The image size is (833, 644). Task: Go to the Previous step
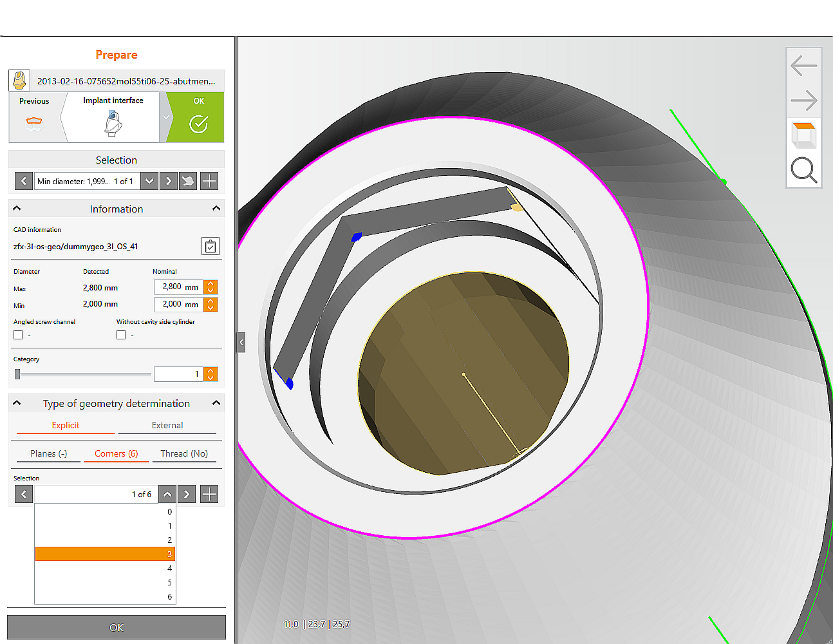pos(35,117)
